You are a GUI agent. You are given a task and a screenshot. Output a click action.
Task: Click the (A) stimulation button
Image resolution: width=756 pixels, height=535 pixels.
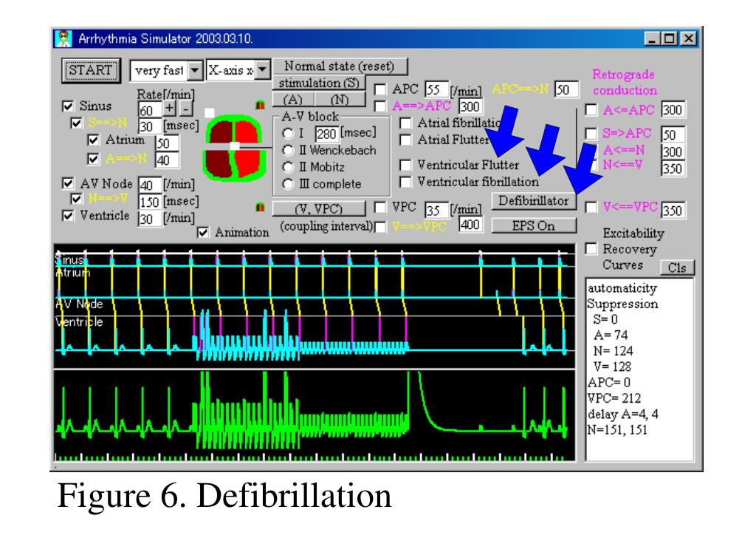292,99
